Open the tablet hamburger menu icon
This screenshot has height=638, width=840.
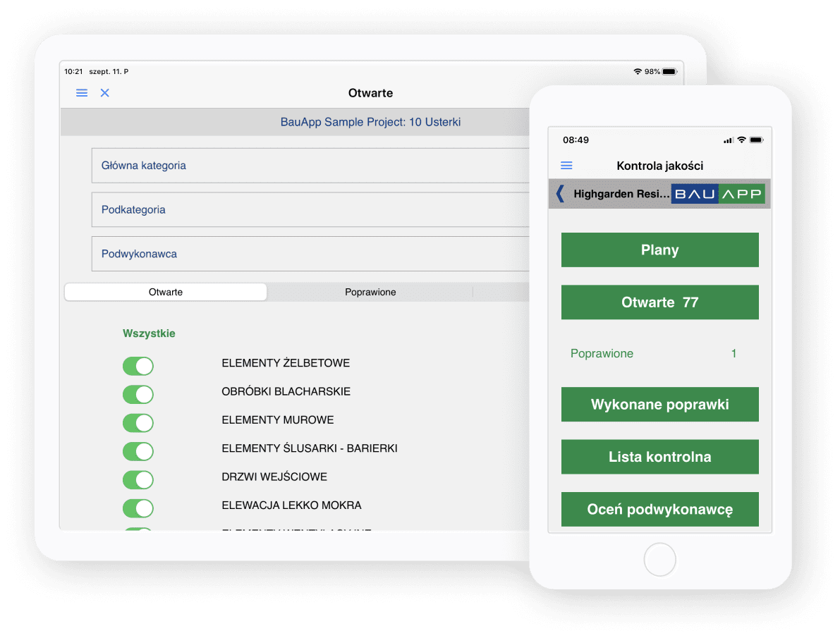(x=82, y=92)
